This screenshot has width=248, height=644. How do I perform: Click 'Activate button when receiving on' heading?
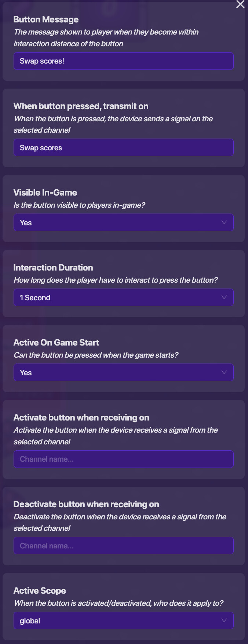tap(81, 418)
